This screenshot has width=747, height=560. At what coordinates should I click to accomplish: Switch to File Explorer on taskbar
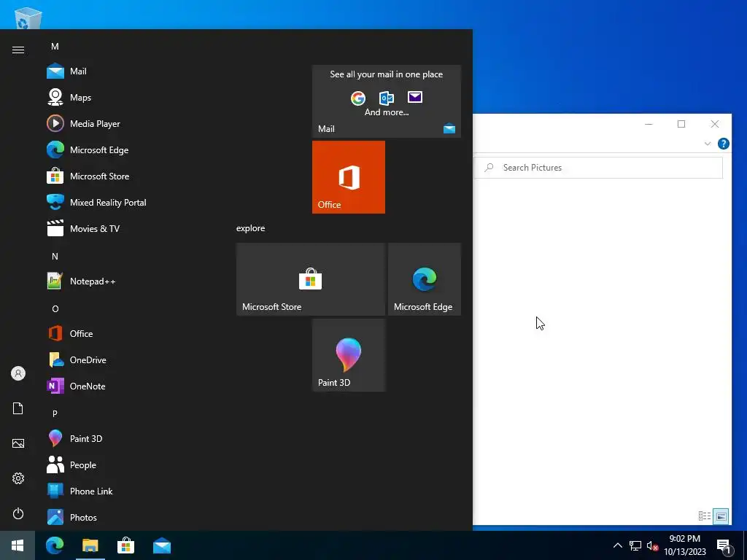pyautogui.click(x=90, y=545)
